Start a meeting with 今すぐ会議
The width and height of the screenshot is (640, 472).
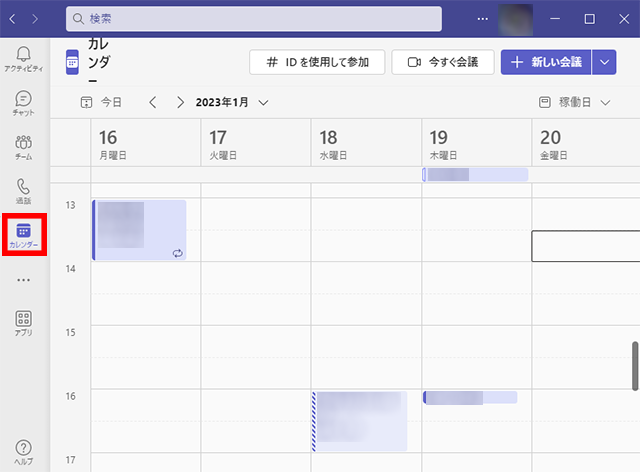point(442,62)
